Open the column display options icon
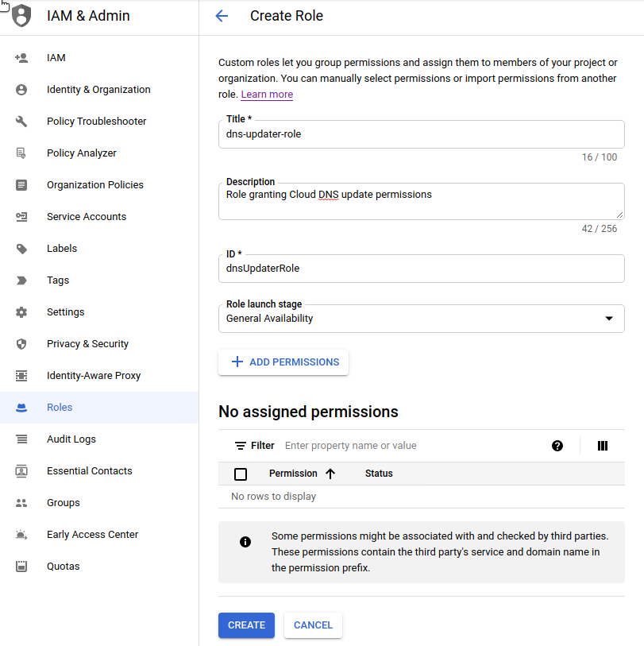The image size is (644, 646). [603, 446]
